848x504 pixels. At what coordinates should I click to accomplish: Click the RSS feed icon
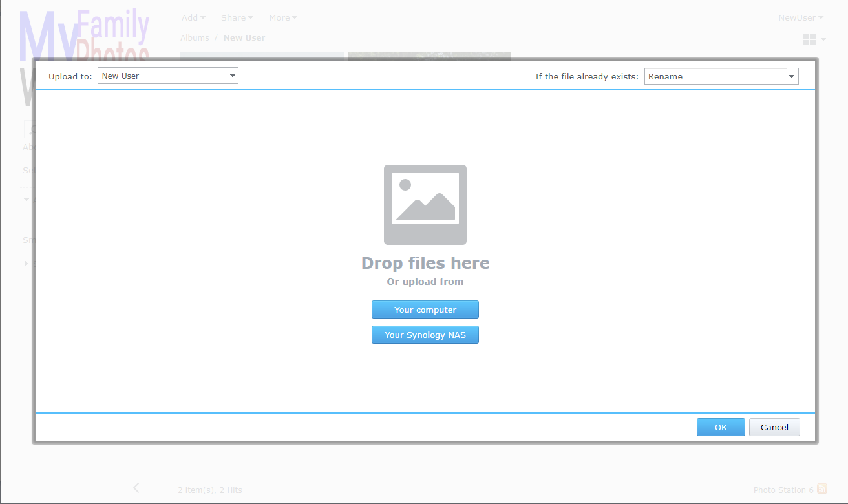(x=821, y=489)
